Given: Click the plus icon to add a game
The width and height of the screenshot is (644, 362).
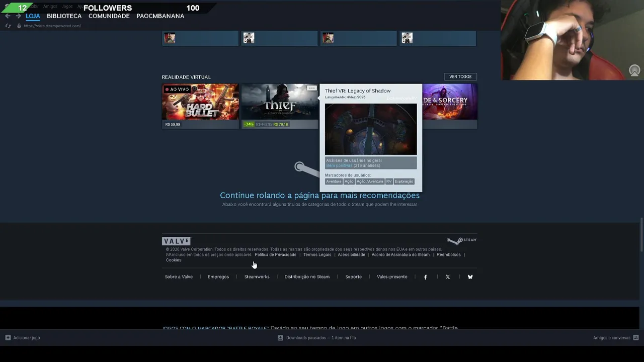Looking at the screenshot, I should (8, 338).
